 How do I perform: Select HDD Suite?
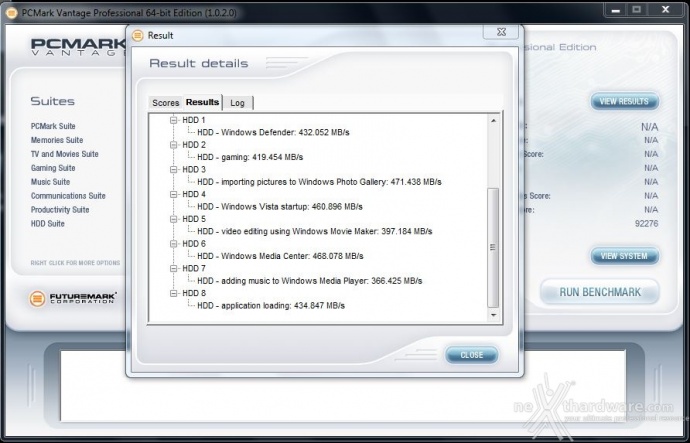[x=48, y=224]
